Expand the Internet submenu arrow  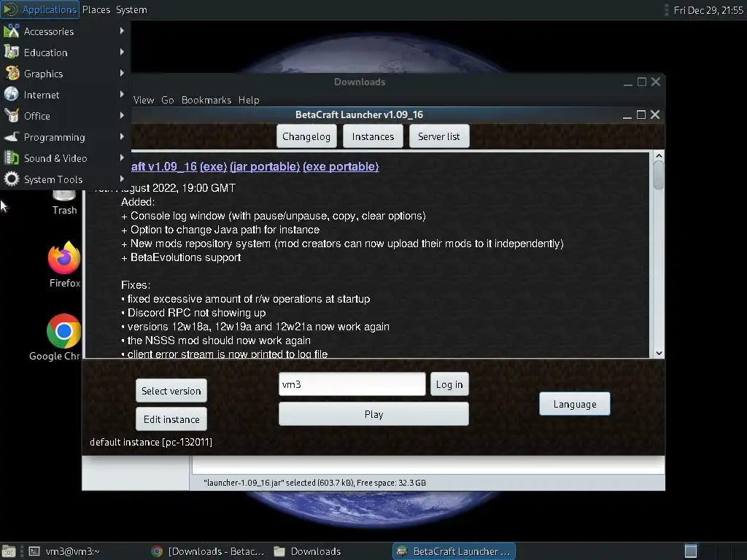tap(122, 94)
